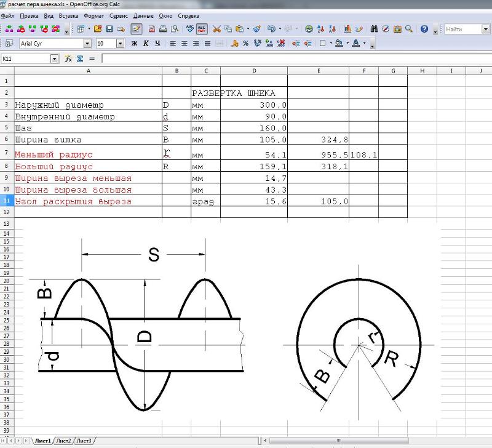
Task: Open OpenOffice Help question mark icon
Action: [424, 29]
